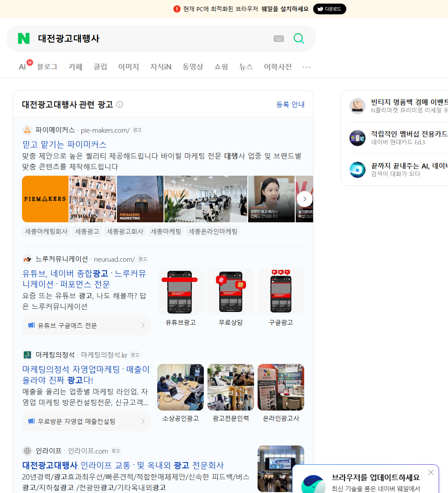Screen dimensions: 448x493
Task: Click the neuruad.com/ URL
Action: 114,259
